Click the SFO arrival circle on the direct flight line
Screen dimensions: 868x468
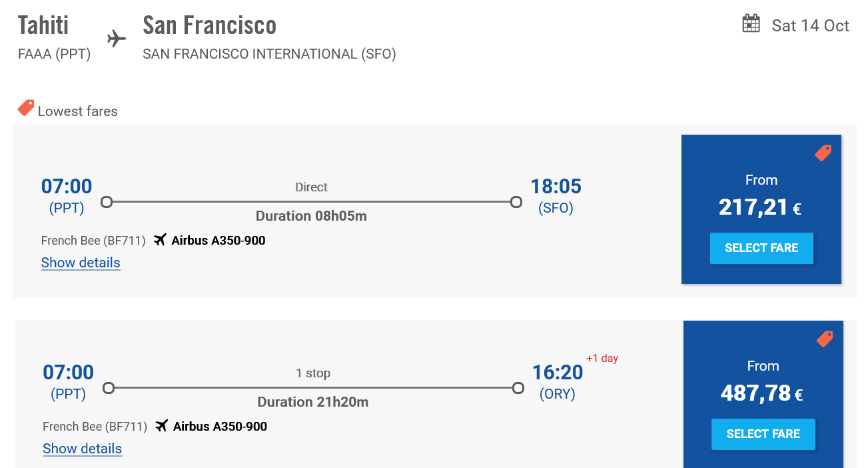tap(516, 201)
